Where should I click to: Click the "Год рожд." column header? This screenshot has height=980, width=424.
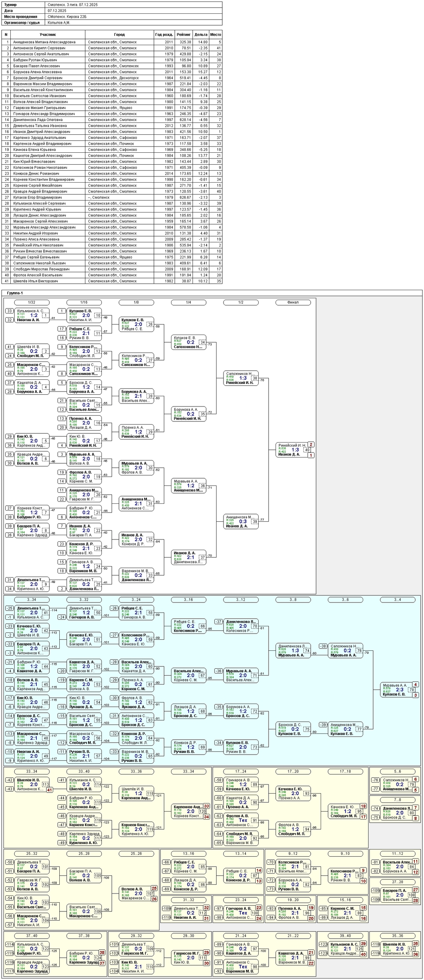[x=164, y=34]
